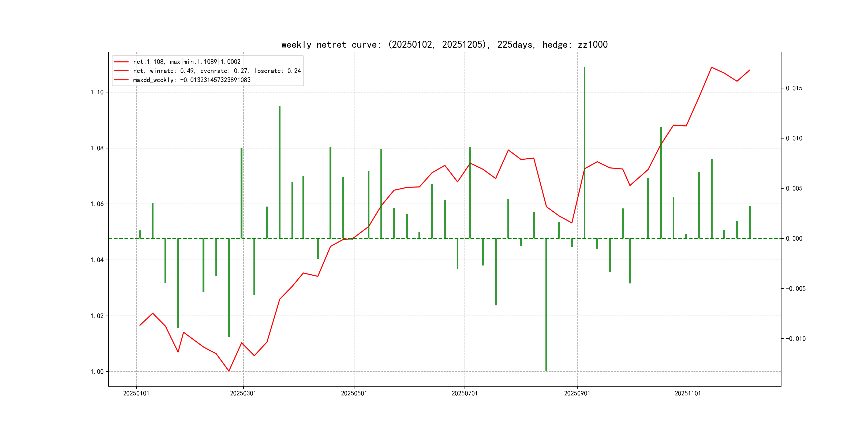Screen dimensions: 868x434
Task: Click the 20250701 x-axis label
Action: pos(464,393)
